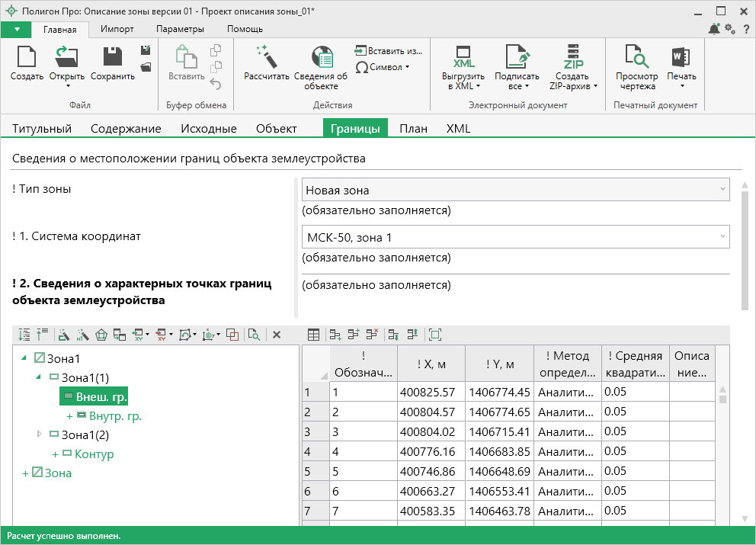The width and height of the screenshot is (756, 545).
Task: Click the Вставить из... button
Action: (388, 51)
